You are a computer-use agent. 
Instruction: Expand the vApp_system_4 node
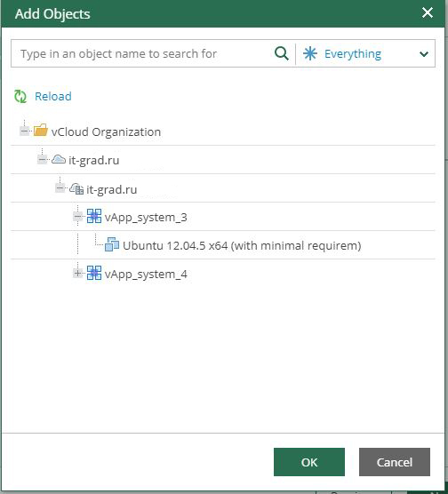(77, 273)
